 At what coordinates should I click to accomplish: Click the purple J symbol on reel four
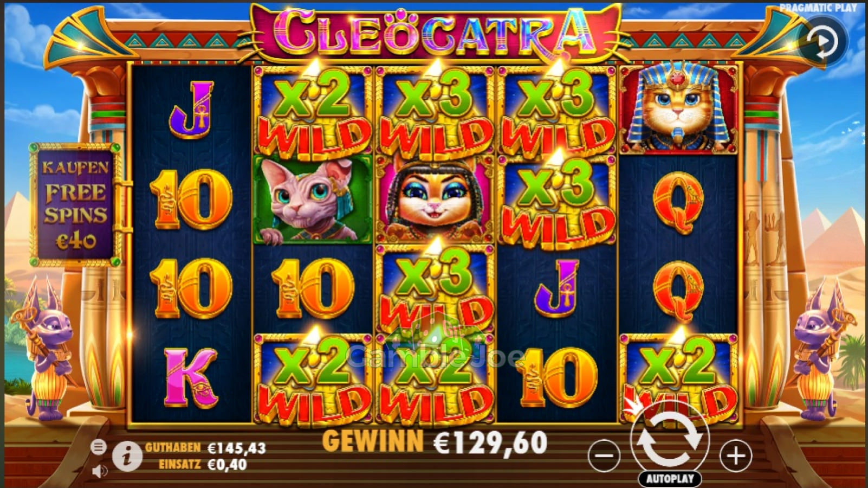(556, 288)
